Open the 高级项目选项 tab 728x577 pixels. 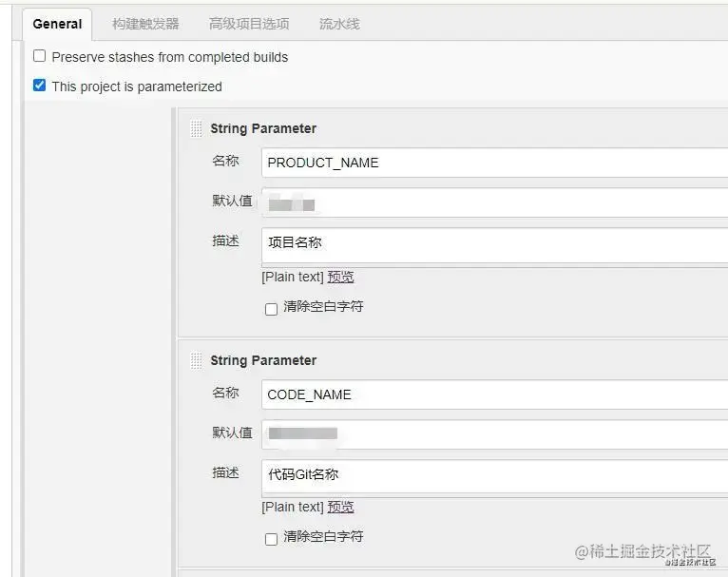pos(249,24)
